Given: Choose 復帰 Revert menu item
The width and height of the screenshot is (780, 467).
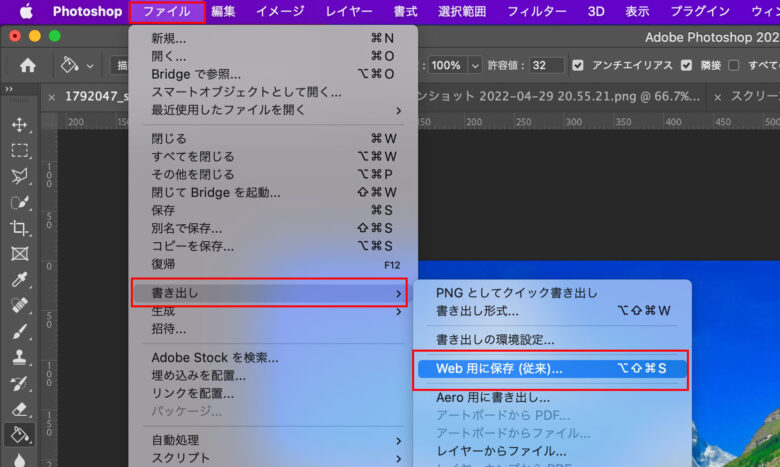Looking at the screenshot, I should tap(273, 264).
